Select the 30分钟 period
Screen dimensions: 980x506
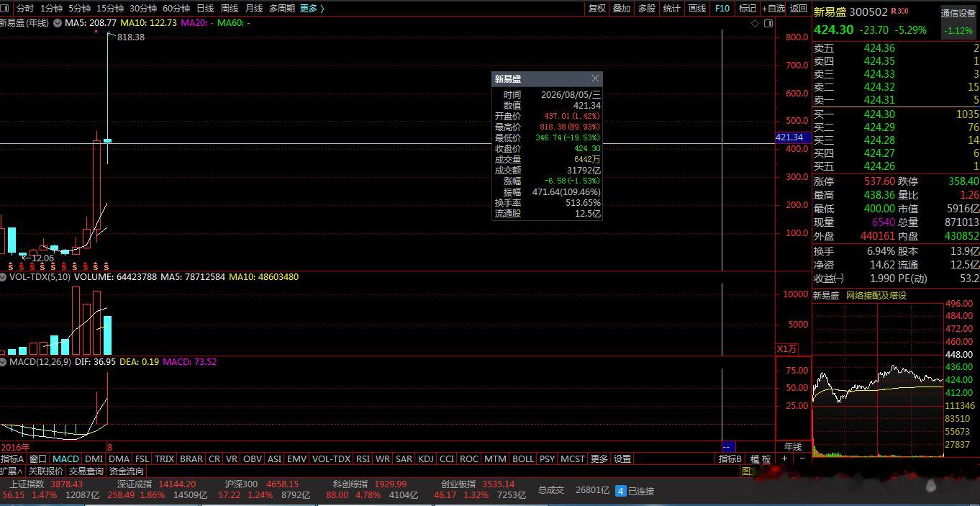point(143,9)
